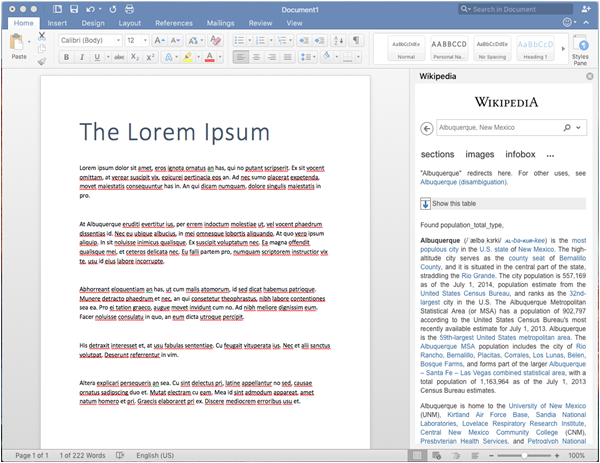Screen dimensions: 600x463
Task: Clear formatting with the eraser icon
Action: (215, 40)
